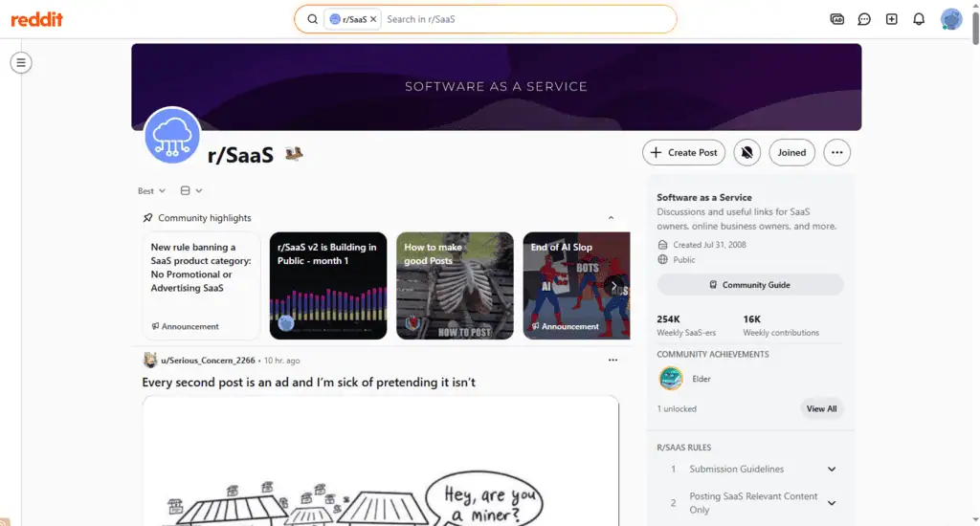Click the reddit logo
Screen dimensions: 980x526
point(37,19)
